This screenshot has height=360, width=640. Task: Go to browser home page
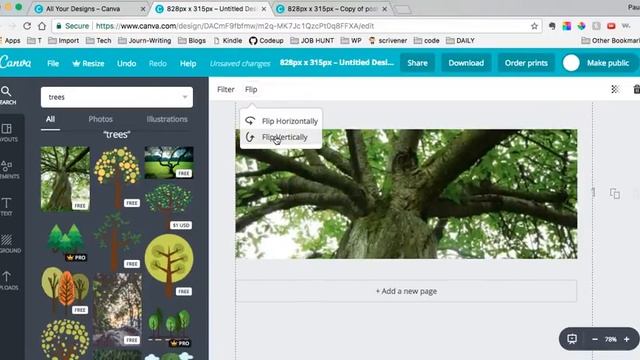click(42, 26)
